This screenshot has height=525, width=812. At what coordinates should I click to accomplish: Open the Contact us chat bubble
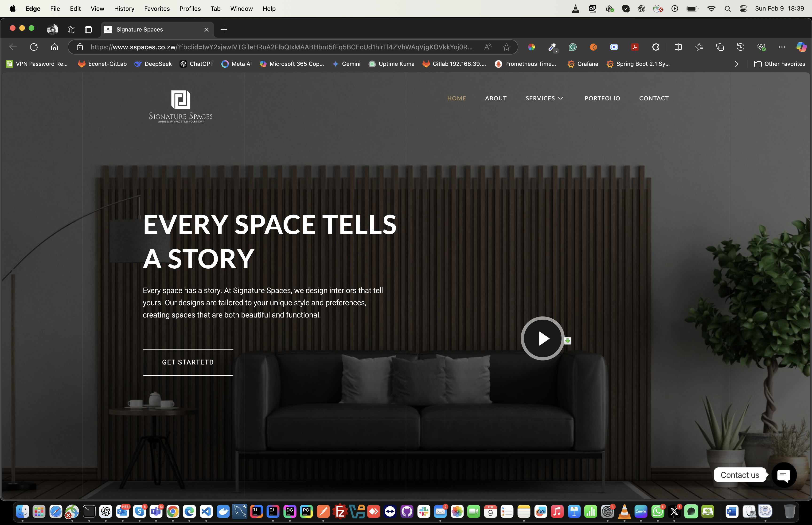(x=784, y=475)
